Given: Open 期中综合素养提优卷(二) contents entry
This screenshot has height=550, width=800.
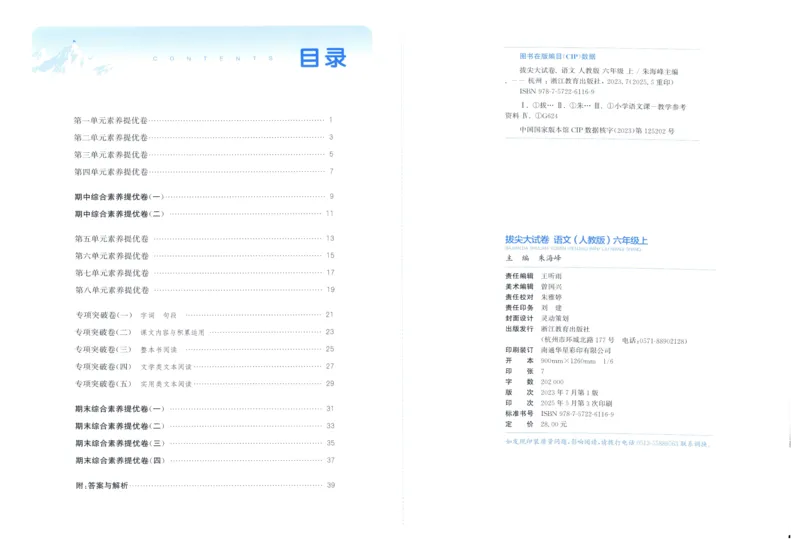Looking at the screenshot, I should [204, 214].
